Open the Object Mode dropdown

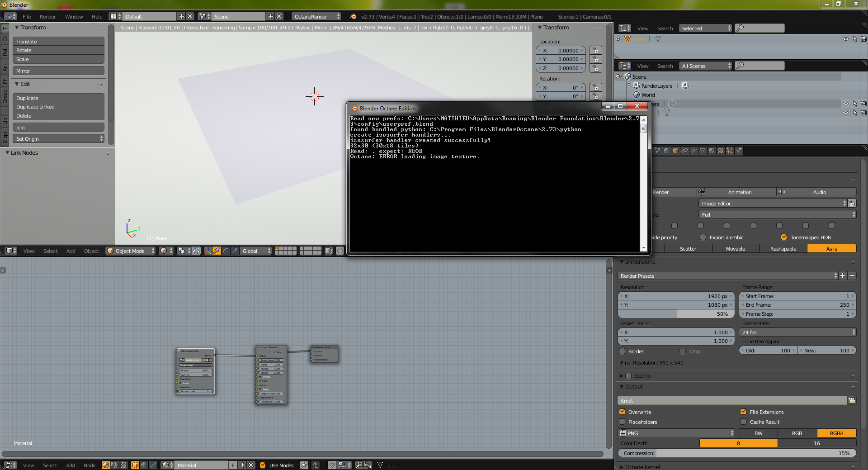coord(131,251)
